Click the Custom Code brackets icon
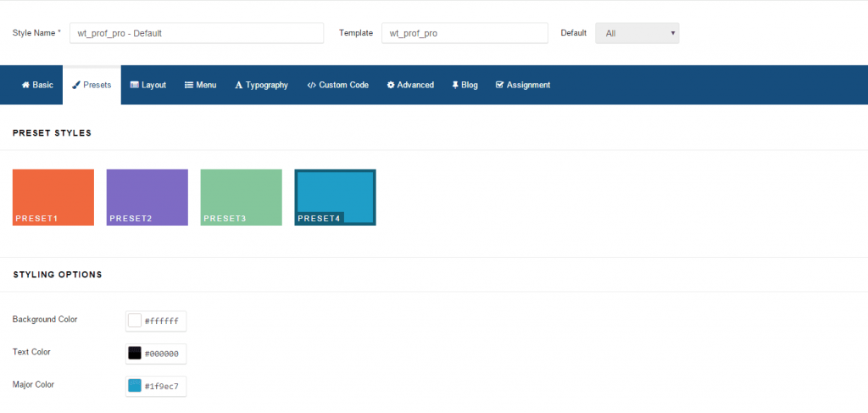 point(311,85)
